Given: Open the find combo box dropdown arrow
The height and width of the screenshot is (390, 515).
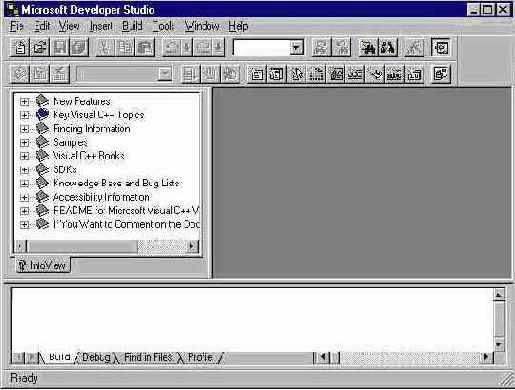Looking at the screenshot, I should (x=296, y=48).
